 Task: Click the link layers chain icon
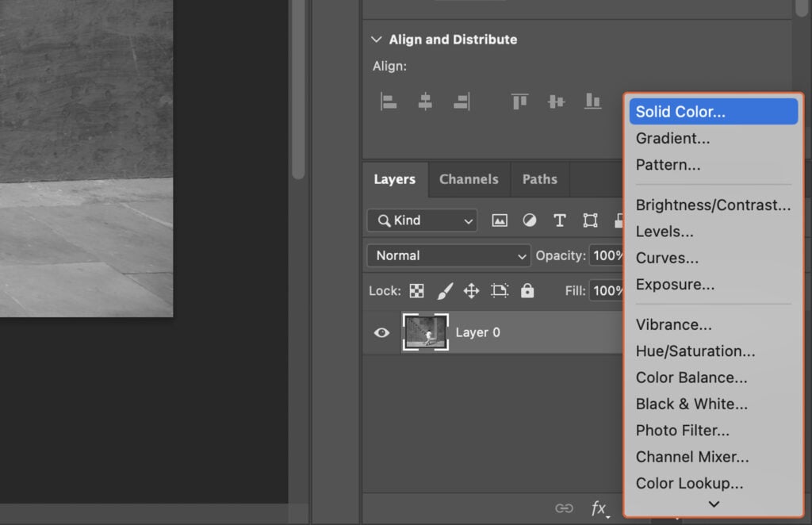pos(565,508)
